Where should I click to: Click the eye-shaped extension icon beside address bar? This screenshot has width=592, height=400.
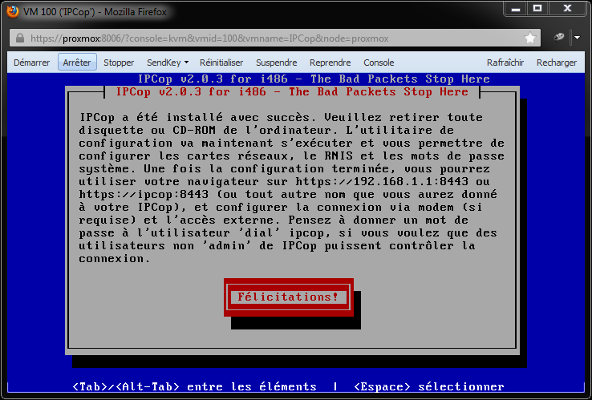coord(558,37)
